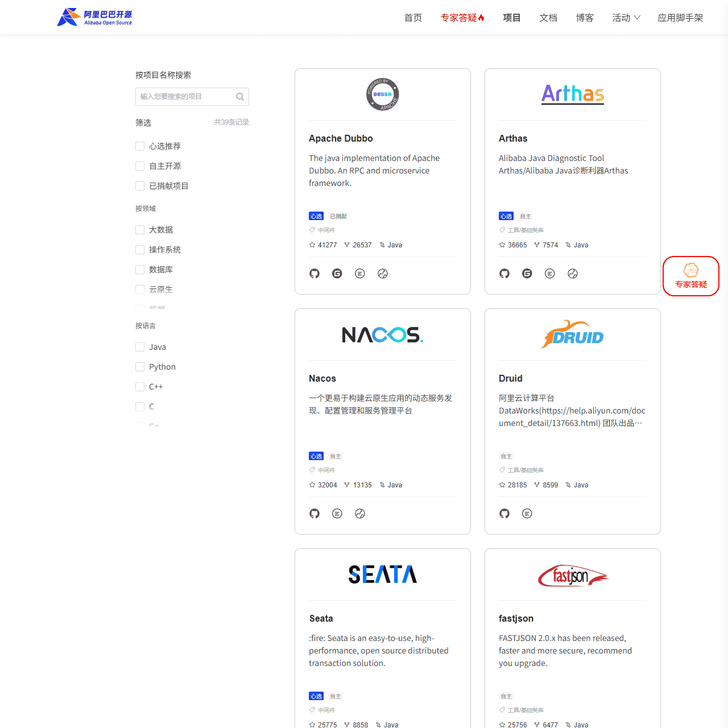The width and height of the screenshot is (728, 728).
Task: Open the website globe icon on Apache Dubbo card
Action: (383, 274)
